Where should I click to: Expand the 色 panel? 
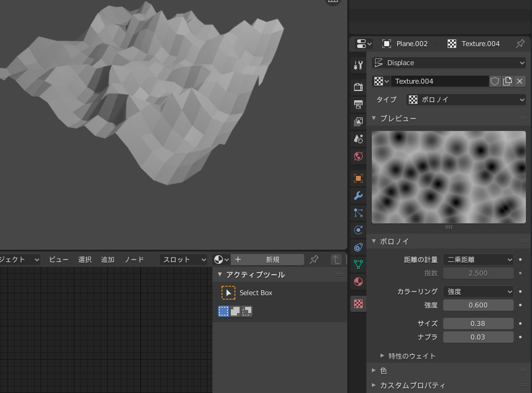(x=374, y=370)
